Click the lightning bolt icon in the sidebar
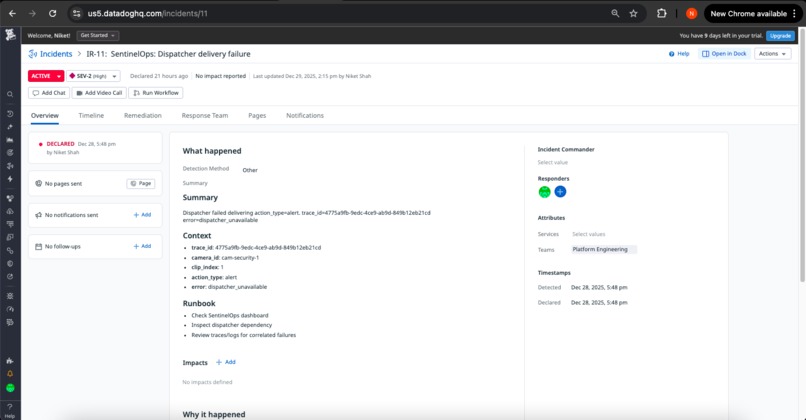Image resolution: width=806 pixels, height=420 pixels. 10,179
